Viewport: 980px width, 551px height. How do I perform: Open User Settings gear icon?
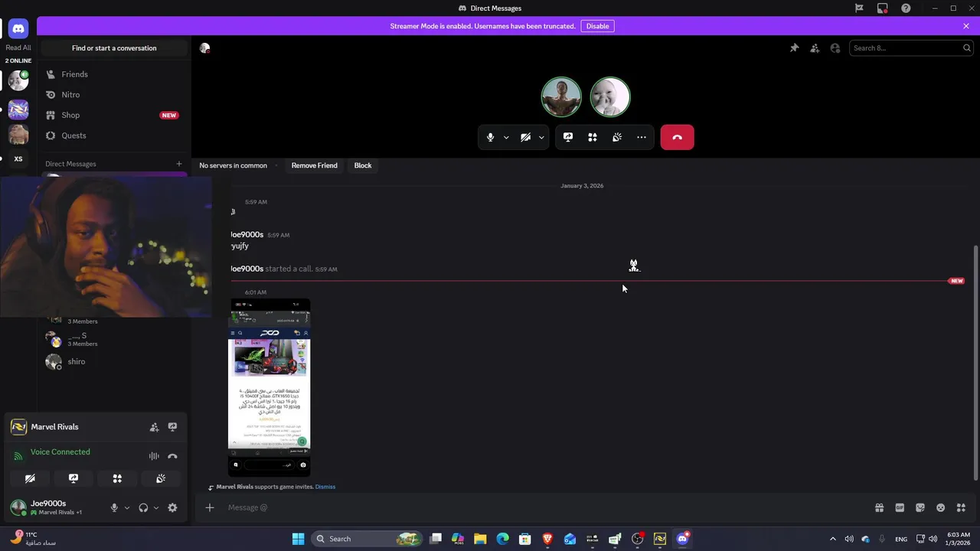pos(172,508)
